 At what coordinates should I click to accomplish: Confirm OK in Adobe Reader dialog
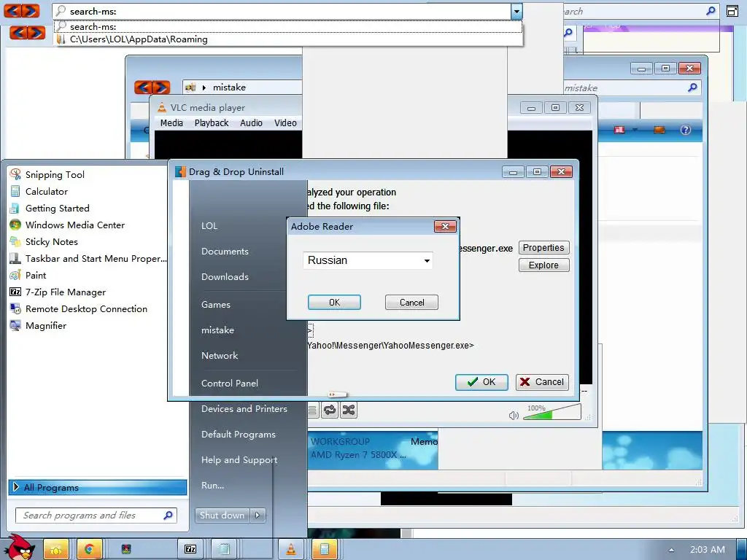[x=334, y=303]
